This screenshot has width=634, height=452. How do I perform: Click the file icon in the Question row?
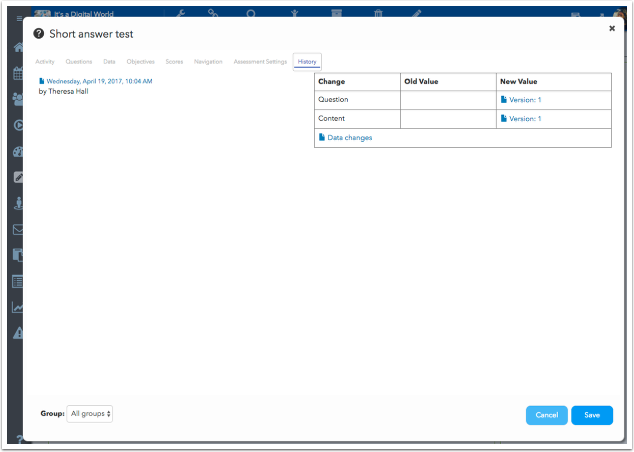click(x=503, y=99)
